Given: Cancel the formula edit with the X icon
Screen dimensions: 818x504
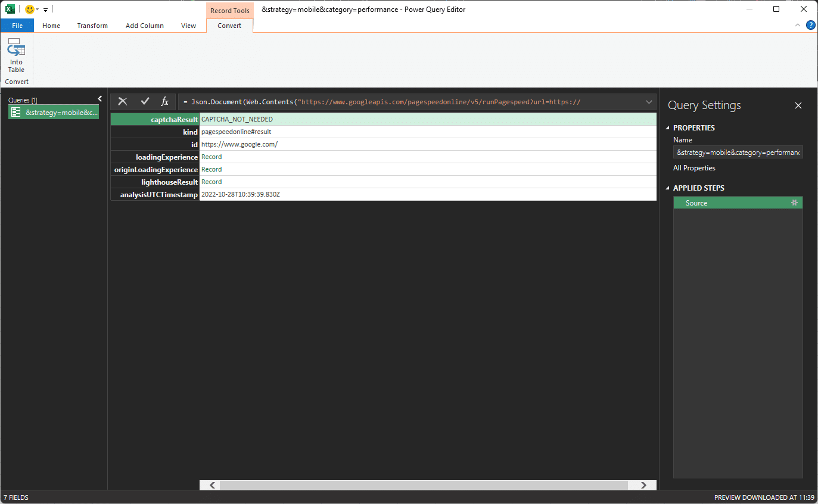Looking at the screenshot, I should click(x=123, y=101).
